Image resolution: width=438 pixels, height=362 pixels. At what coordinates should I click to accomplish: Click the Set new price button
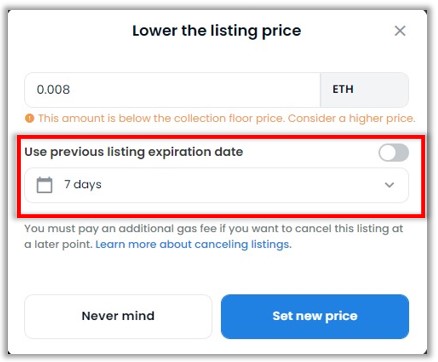pyautogui.click(x=315, y=316)
